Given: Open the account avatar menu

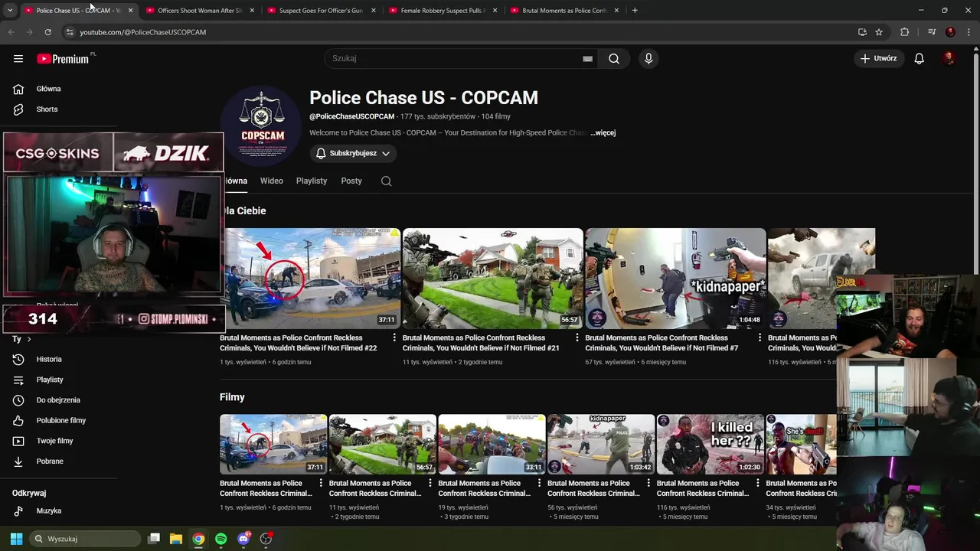Looking at the screenshot, I should tap(949, 58).
